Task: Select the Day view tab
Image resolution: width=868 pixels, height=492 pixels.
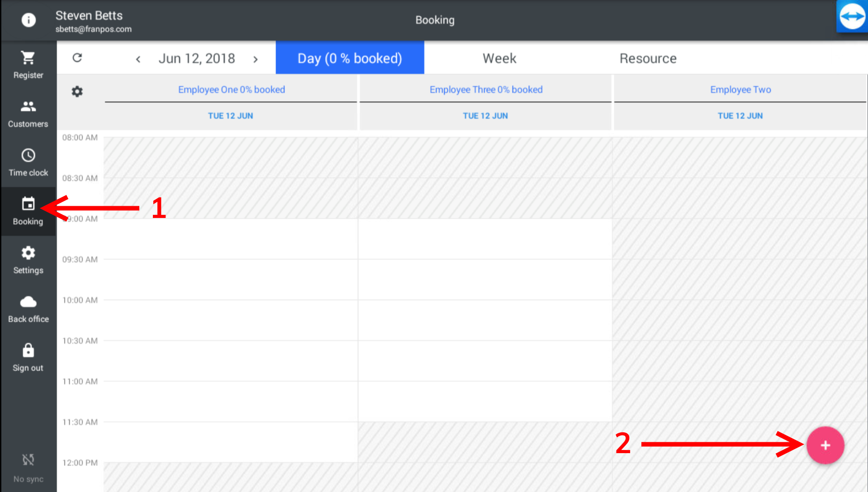Action: pyautogui.click(x=350, y=58)
